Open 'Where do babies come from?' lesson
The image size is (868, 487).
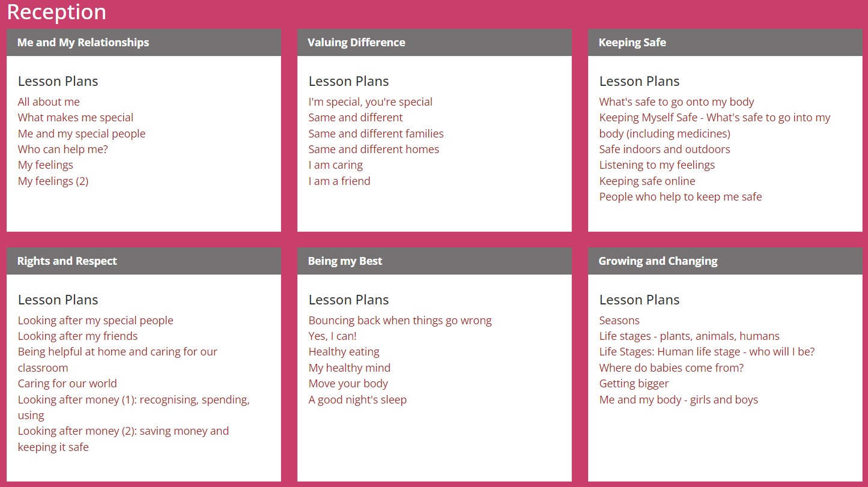coord(672,368)
